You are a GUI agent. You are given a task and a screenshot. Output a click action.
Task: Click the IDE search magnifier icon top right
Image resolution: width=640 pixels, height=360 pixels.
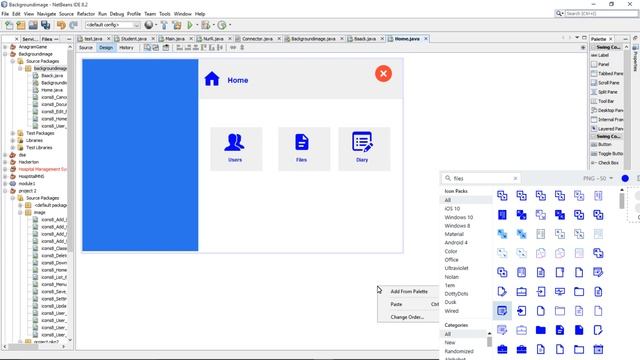pyautogui.click(x=559, y=13)
